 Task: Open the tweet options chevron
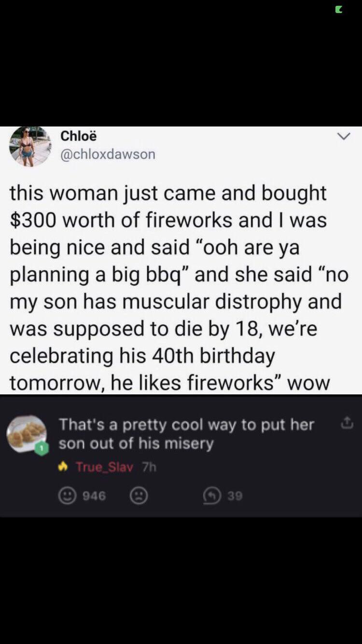click(343, 137)
